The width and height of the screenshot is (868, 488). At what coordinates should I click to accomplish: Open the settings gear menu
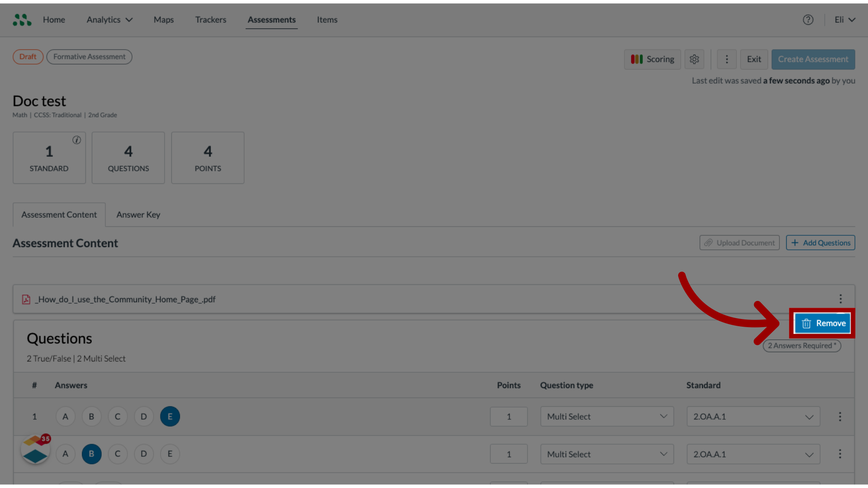[694, 59]
